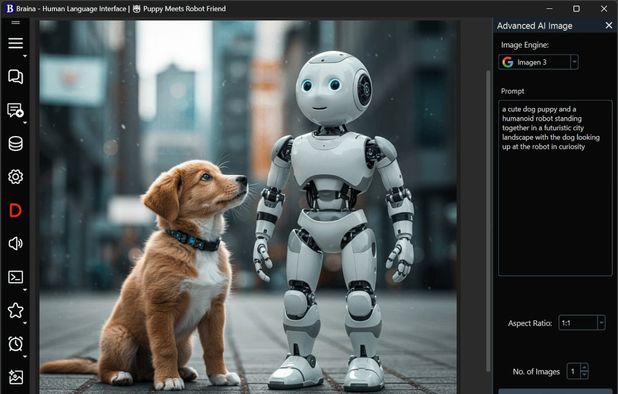The image size is (618, 394).
Task: Open settings gear icon
Action: 15,177
